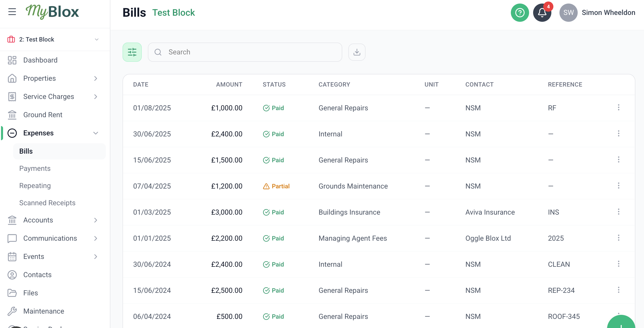644x328 pixels.
Task: Open row menu for Partial status bill
Action: point(618,186)
